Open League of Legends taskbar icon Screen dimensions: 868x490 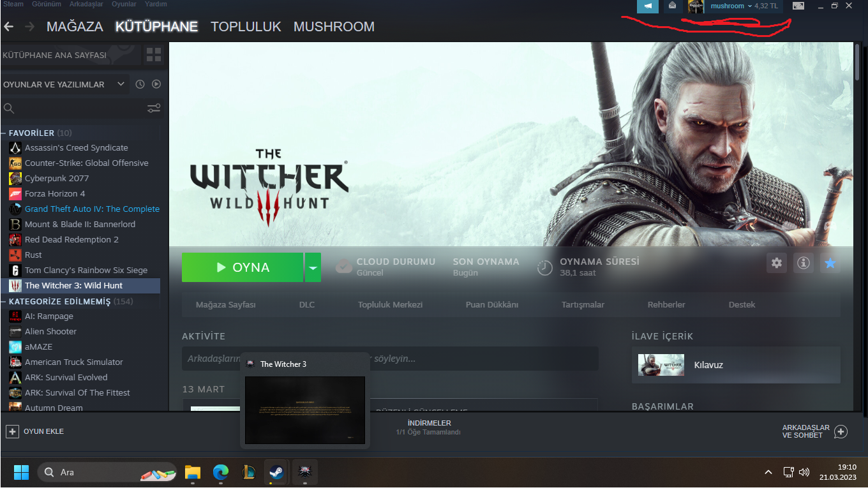(249, 472)
